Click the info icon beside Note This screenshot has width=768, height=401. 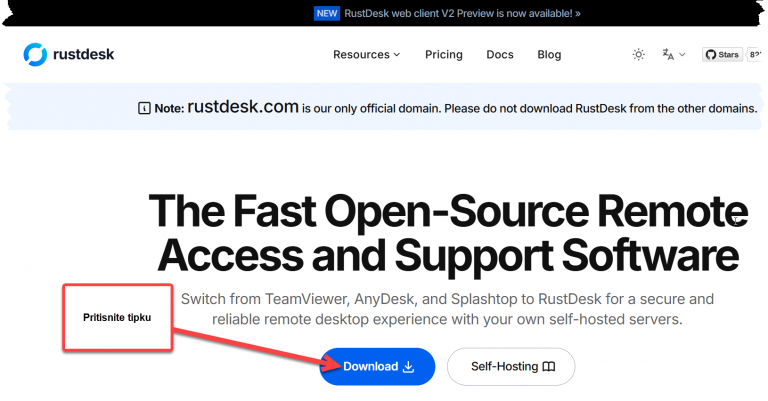pos(144,108)
